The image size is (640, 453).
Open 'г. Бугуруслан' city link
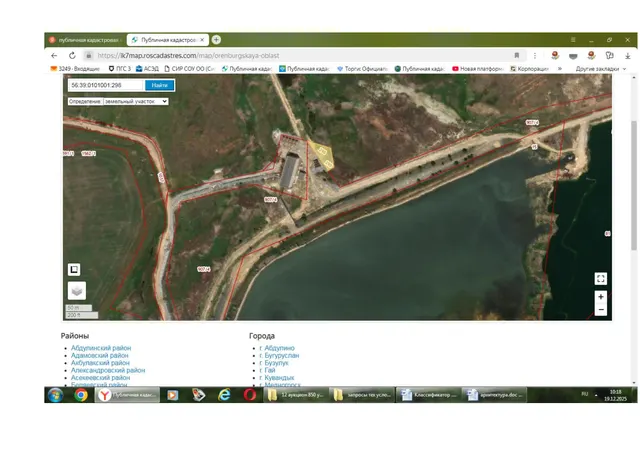point(279,355)
